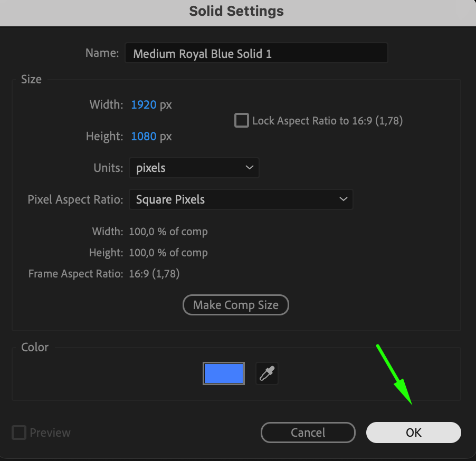Screen dimensions: 476x461
Task: Click the Solid Settings title bar
Action: 236,11
